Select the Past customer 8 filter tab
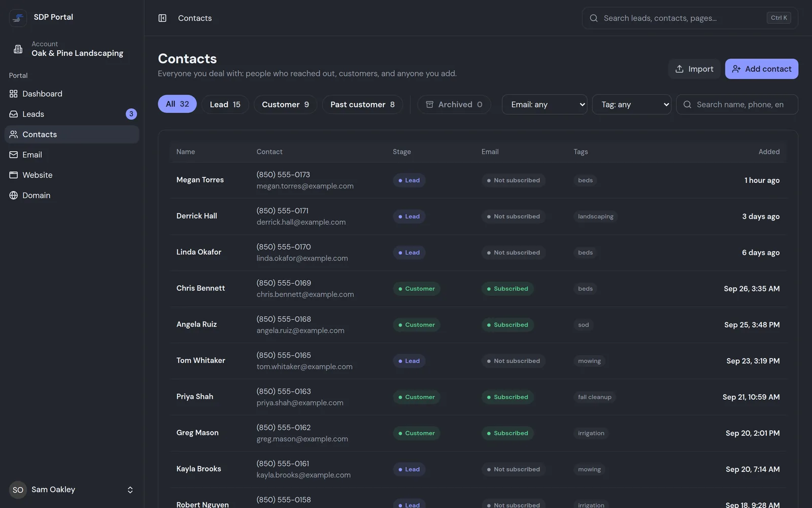 (362, 105)
